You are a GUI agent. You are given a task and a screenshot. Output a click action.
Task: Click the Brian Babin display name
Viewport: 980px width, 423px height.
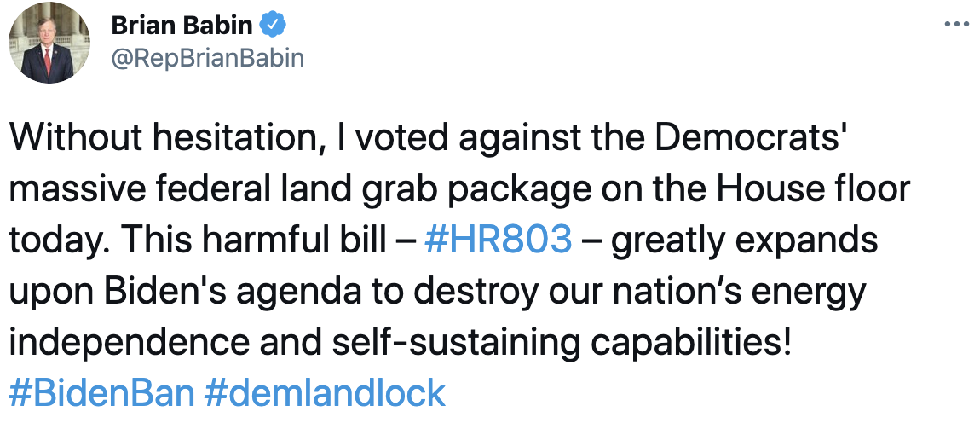point(182,26)
